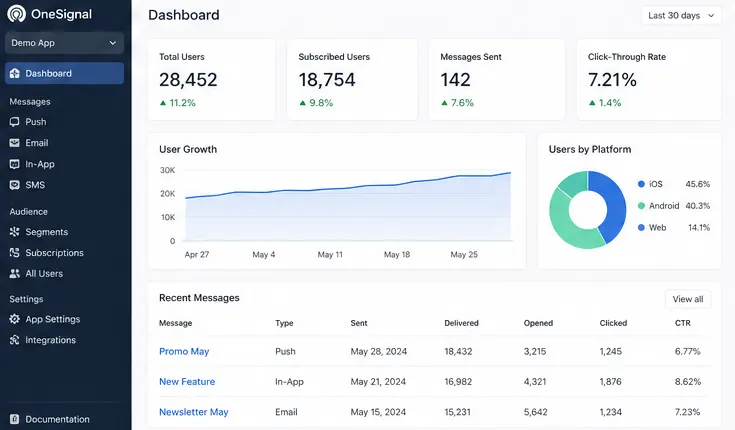Click the SMS icon in sidebar
The height and width of the screenshot is (430, 735).
click(15, 185)
